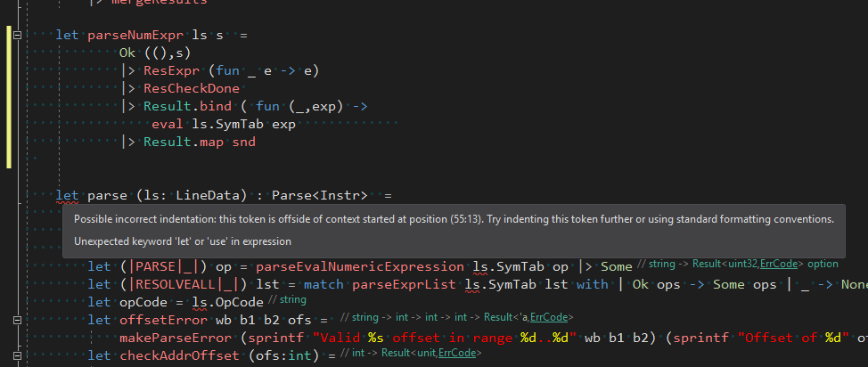The height and width of the screenshot is (367, 868).
Task: Click the checkAddrOffset function name
Action: pyautogui.click(x=179, y=355)
